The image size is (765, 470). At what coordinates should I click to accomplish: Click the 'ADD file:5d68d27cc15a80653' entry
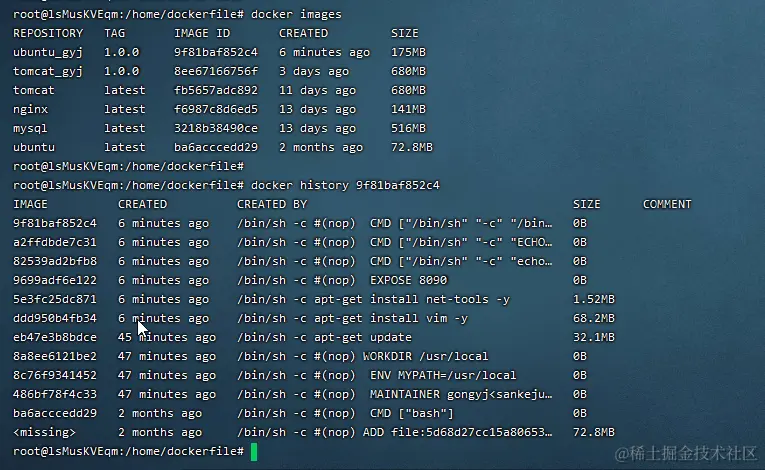pos(458,432)
